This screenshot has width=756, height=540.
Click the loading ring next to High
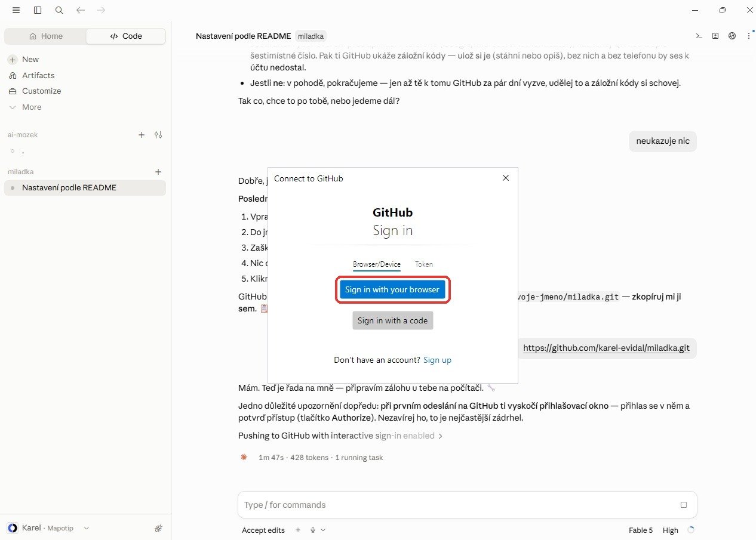[x=691, y=530]
